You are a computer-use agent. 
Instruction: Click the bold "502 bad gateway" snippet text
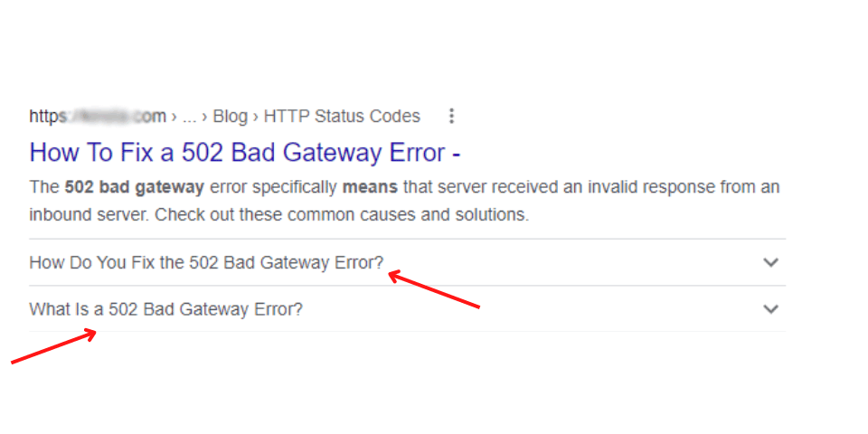pos(135,188)
